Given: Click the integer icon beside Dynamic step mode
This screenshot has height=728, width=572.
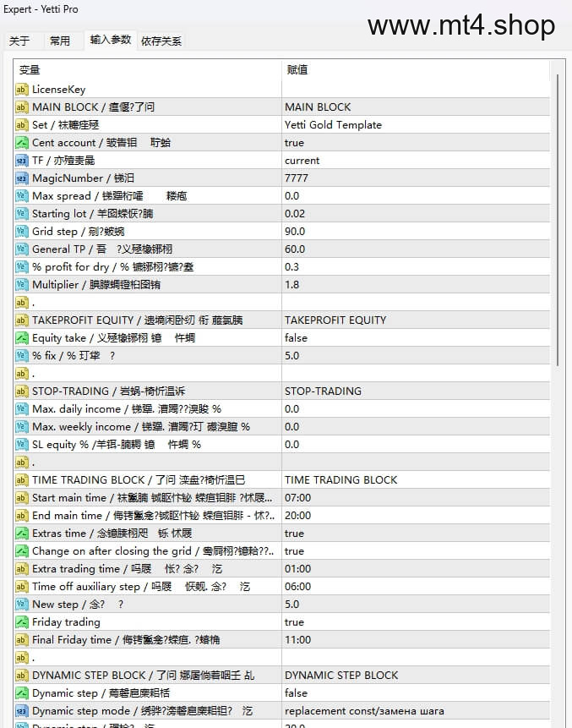Looking at the screenshot, I should 22,711.
